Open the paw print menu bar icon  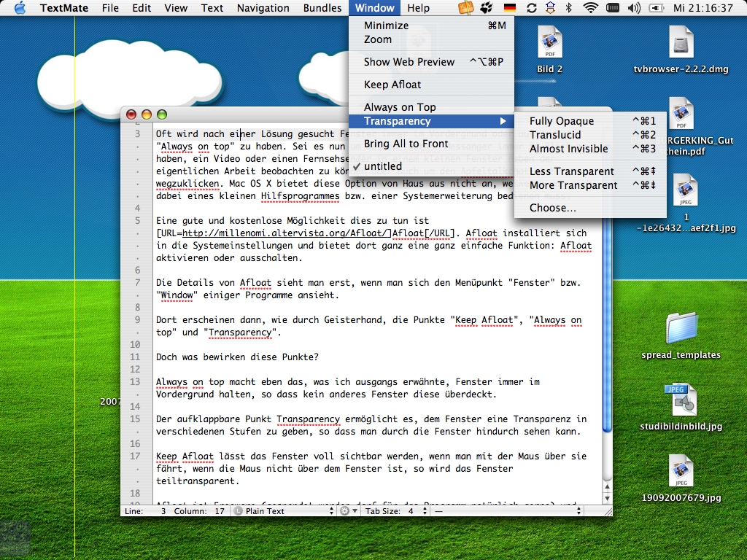[x=487, y=7]
